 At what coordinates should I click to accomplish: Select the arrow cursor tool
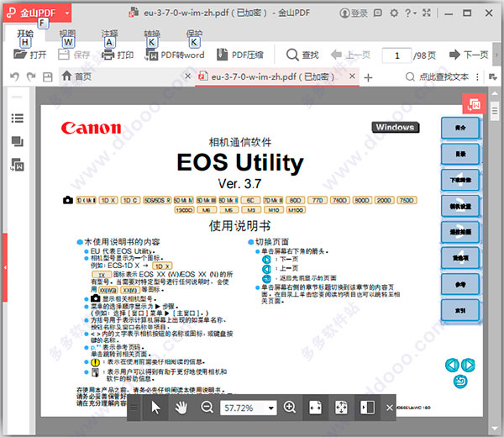tap(155, 408)
